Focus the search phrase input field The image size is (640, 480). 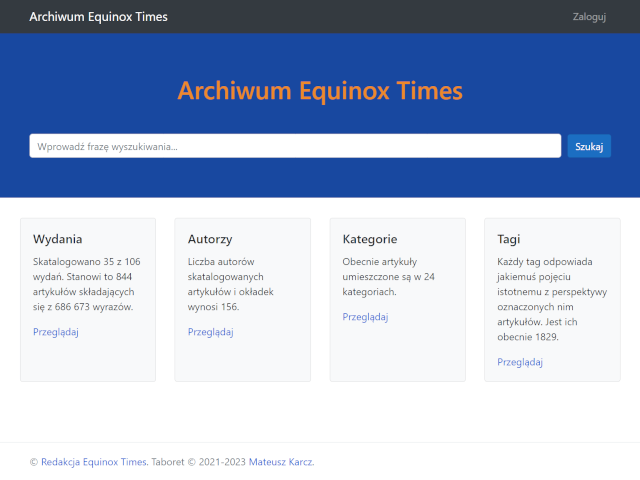click(x=295, y=146)
